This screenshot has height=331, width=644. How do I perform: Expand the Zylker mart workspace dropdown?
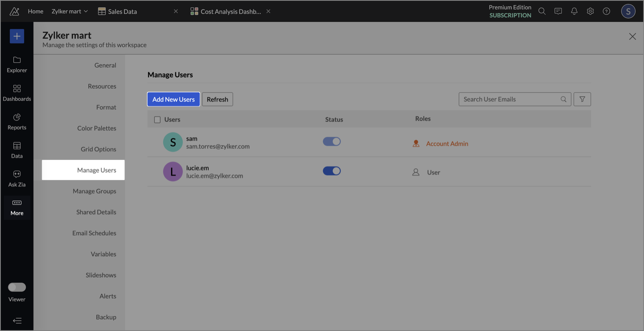(70, 11)
